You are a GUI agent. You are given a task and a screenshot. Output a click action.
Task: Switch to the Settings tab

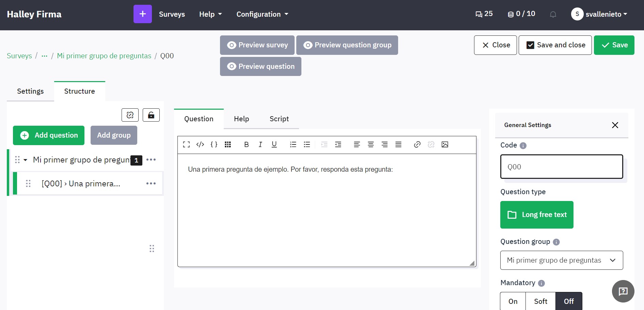(30, 91)
